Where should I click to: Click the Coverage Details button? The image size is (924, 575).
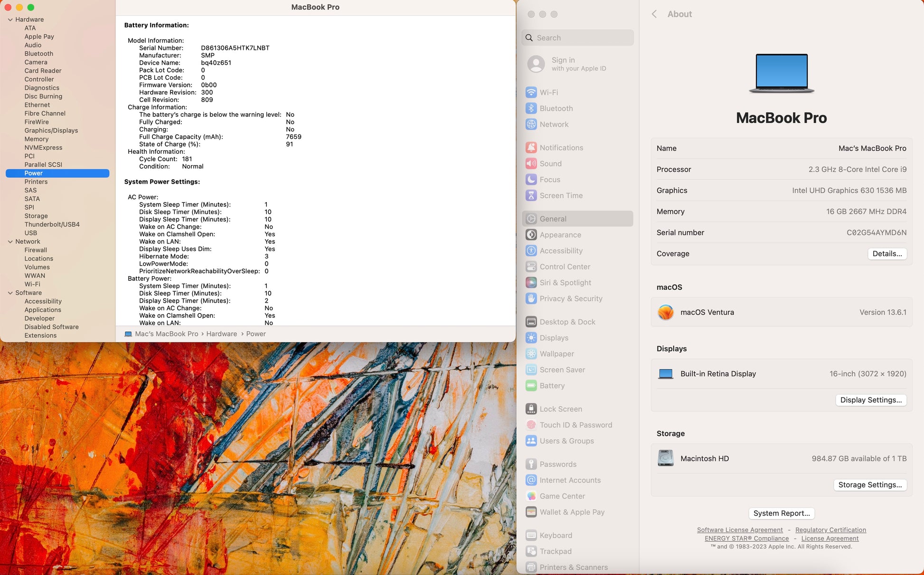[x=886, y=254]
